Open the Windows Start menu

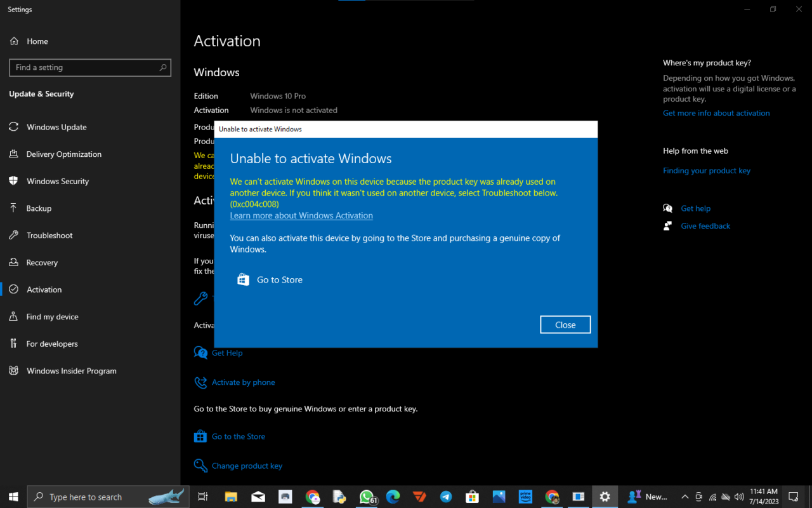point(13,497)
